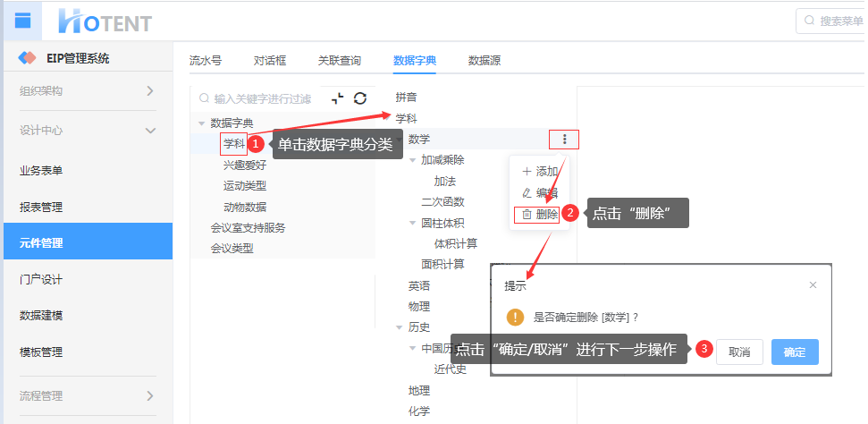Select the 近代史 dictionary item
This screenshot has width=868, height=424.
tap(450, 369)
